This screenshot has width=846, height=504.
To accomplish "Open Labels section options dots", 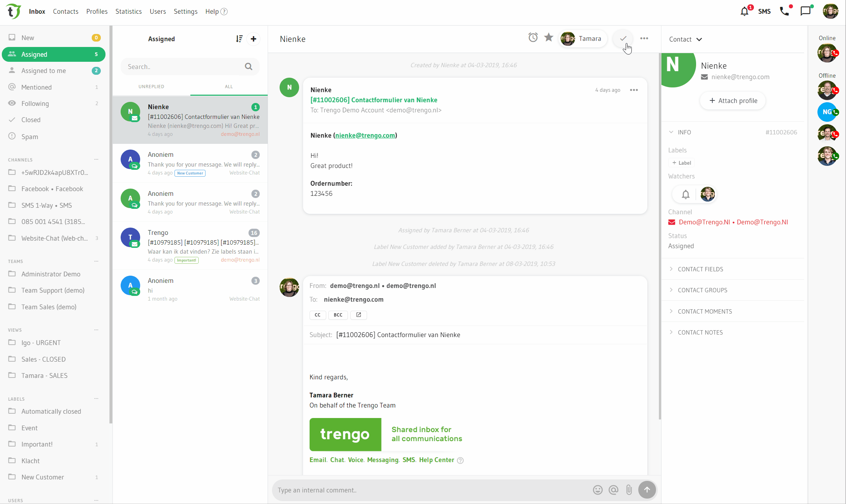I will coord(96,399).
